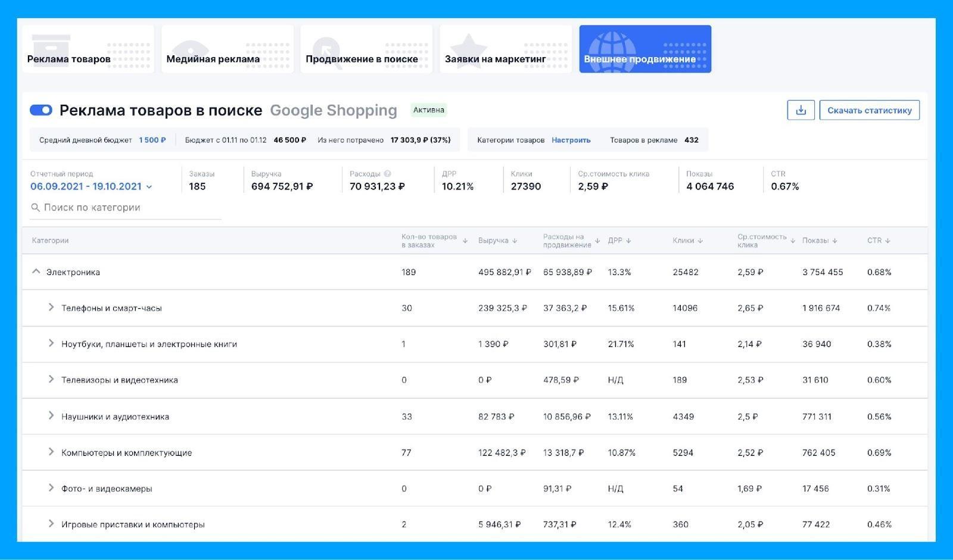Click the download icon button
This screenshot has width=953, height=560.
[801, 110]
